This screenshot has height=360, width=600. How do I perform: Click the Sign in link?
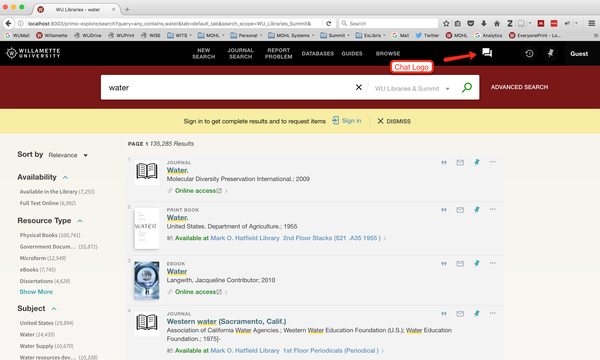click(x=347, y=121)
